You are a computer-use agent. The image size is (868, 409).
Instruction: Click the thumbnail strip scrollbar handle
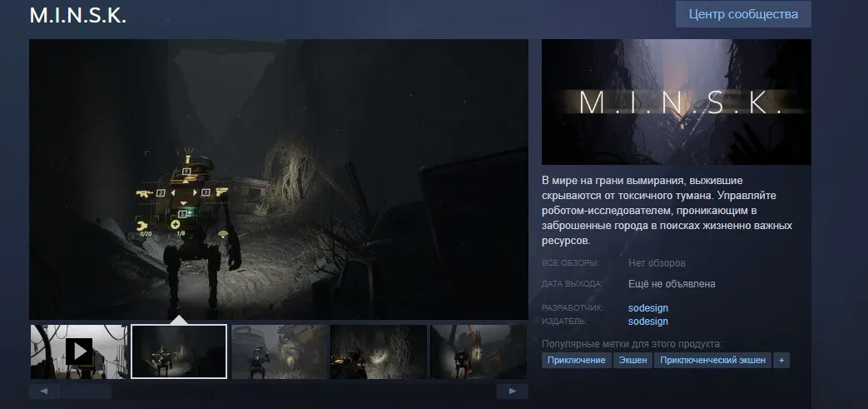point(87,392)
